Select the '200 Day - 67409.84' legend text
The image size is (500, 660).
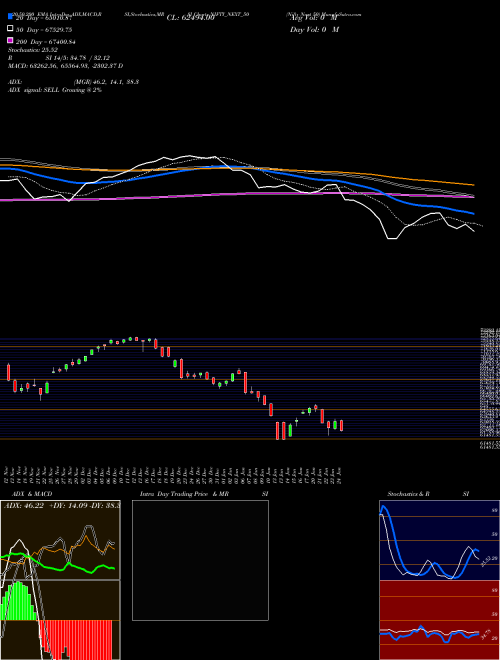(x=45, y=42)
